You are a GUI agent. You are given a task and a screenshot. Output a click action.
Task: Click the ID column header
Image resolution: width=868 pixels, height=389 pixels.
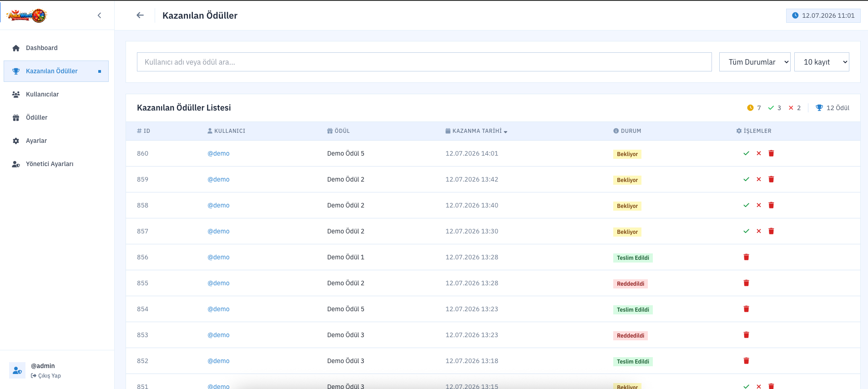143,131
